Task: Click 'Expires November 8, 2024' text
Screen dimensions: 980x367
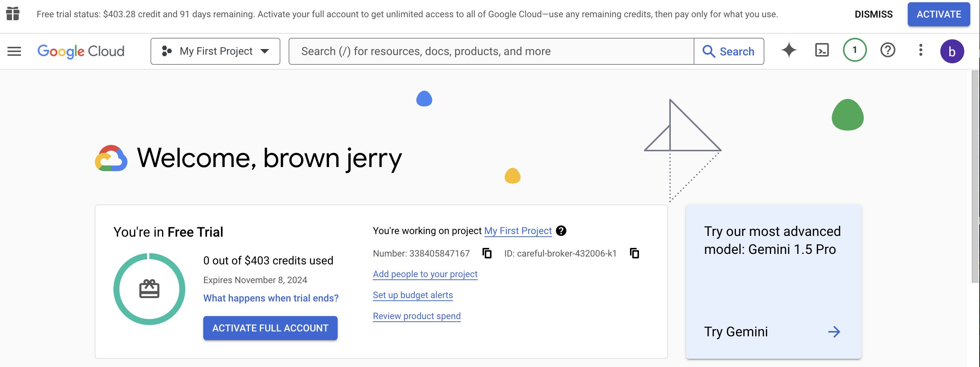Action: tap(255, 280)
